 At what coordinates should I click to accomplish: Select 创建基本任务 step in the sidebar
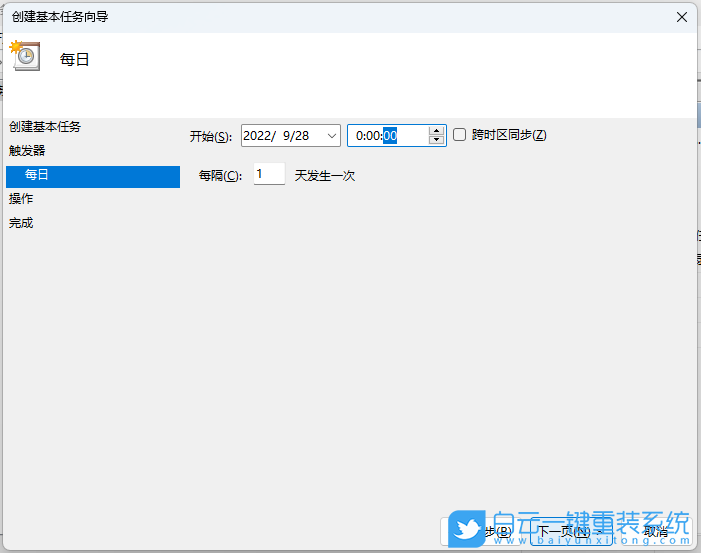click(45, 127)
